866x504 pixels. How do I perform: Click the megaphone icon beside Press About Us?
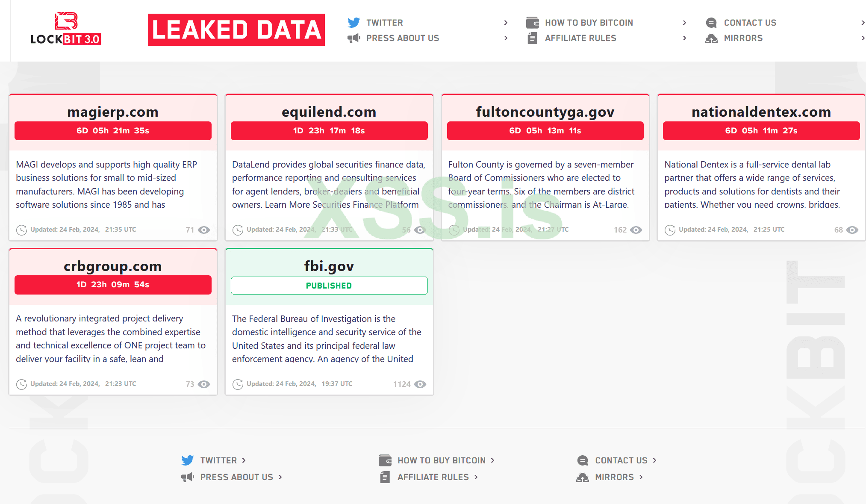[x=353, y=38]
